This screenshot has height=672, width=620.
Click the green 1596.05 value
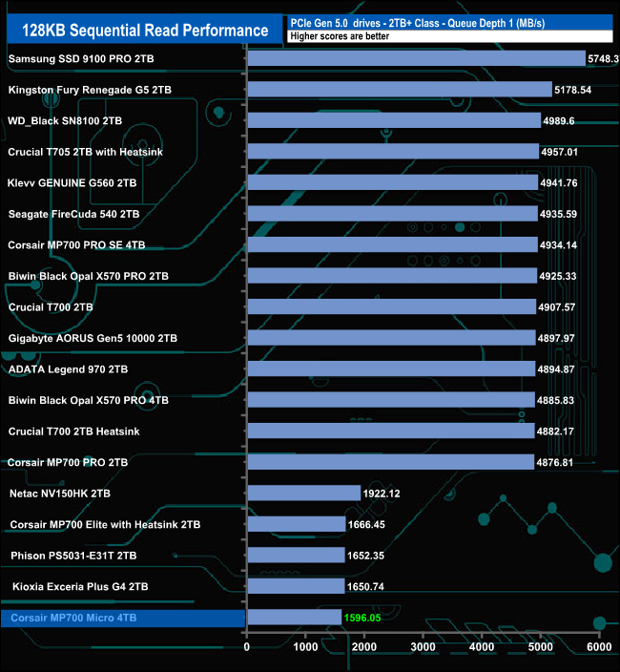coord(362,618)
